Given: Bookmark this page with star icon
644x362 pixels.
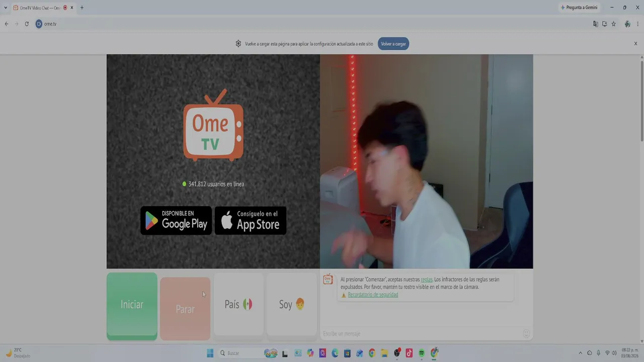Looking at the screenshot, I should pos(614,24).
